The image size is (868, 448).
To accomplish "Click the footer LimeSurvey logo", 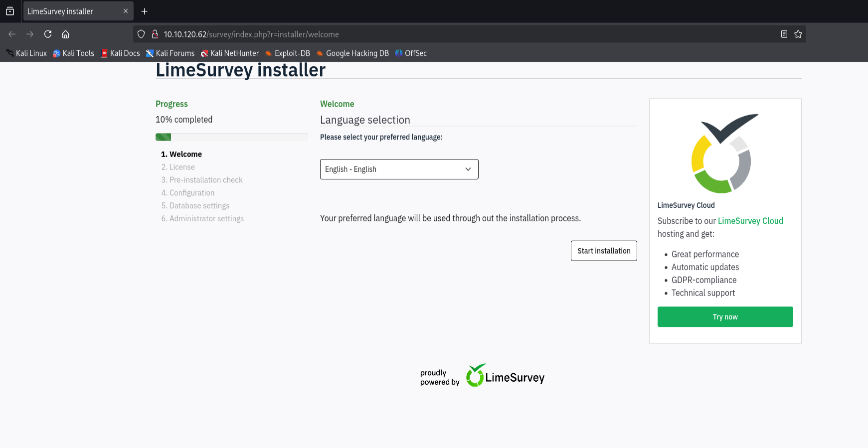I will pos(505,376).
